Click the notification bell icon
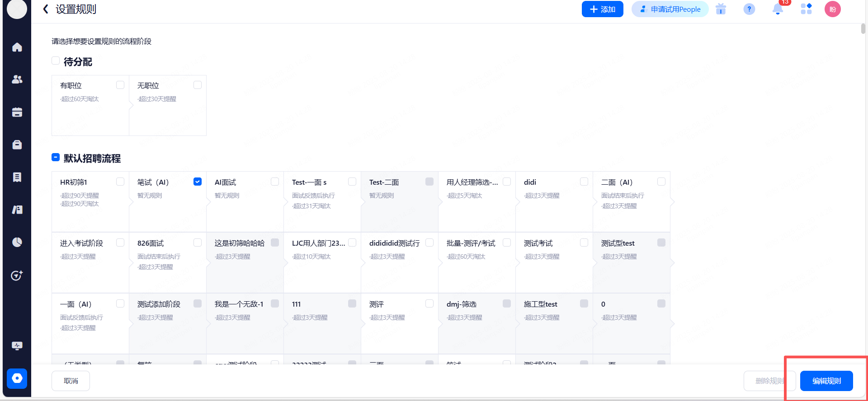Viewport: 868px width, 401px height. [x=778, y=9]
